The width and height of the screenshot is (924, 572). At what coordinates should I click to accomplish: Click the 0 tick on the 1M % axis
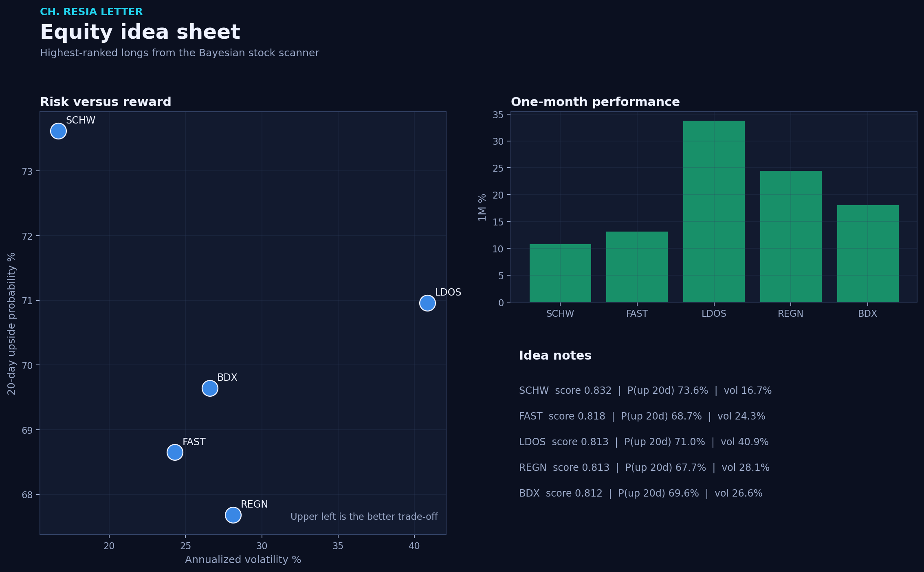coord(501,303)
